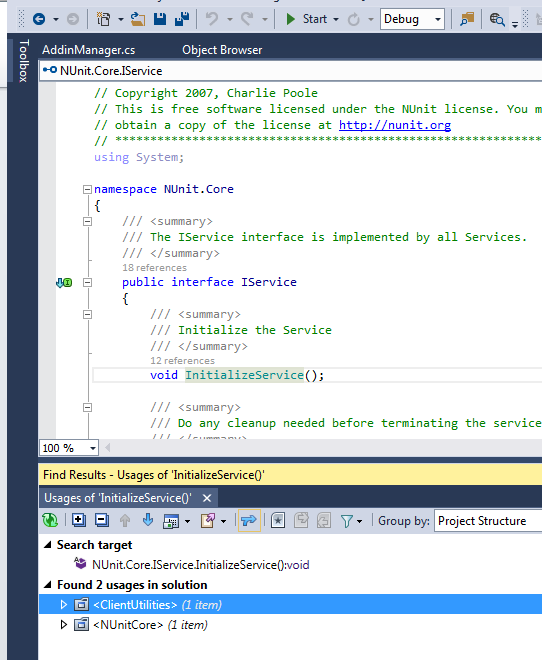Image resolution: width=542 pixels, height=665 pixels.
Task: Switch to the Object Browser tab
Action: coord(222,50)
